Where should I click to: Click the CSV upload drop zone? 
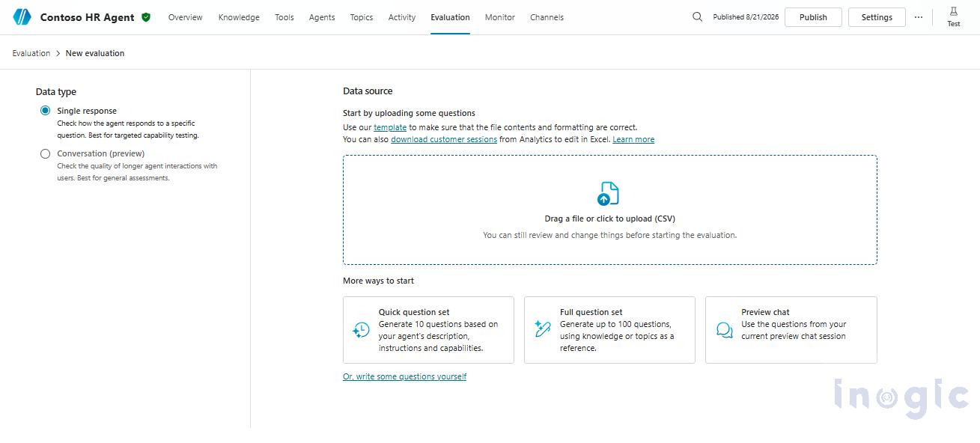click(x=610, y=210)
